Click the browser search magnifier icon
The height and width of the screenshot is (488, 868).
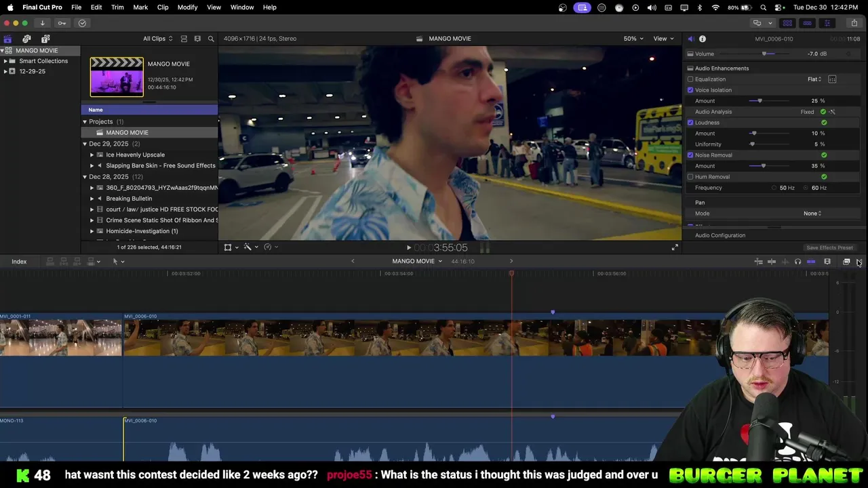pos(211,39)
